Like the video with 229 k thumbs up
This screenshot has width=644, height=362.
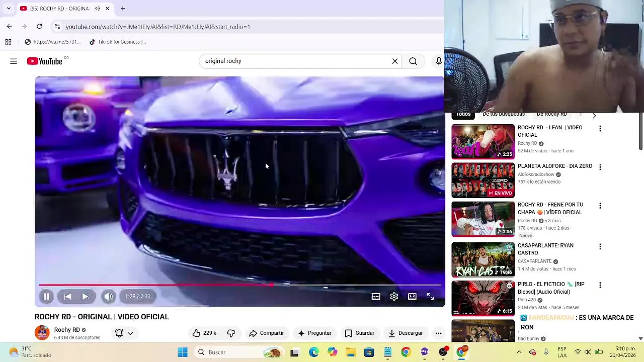204,333
